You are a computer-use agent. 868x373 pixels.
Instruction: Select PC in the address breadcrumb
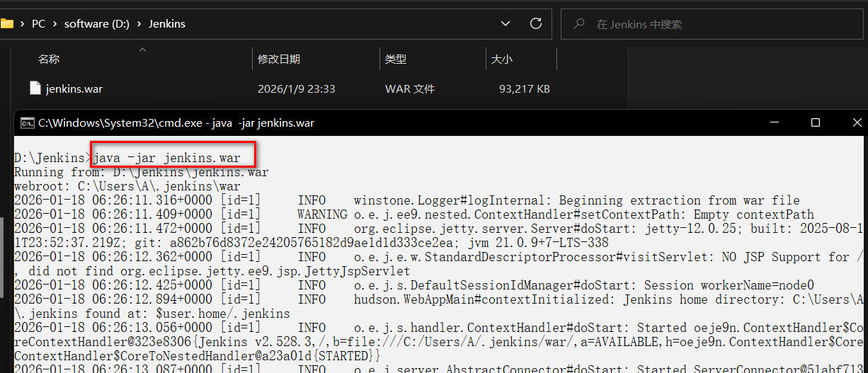point(38,24)
